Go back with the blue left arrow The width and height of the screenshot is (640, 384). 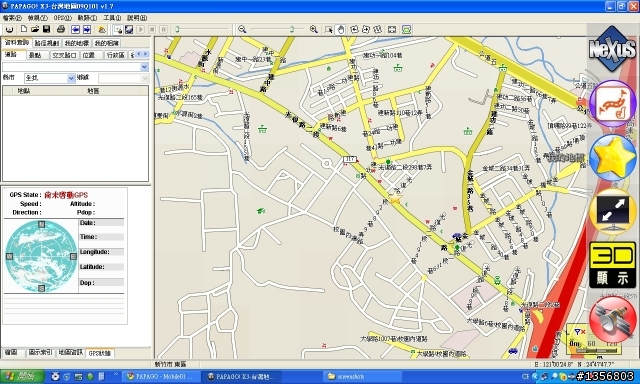(75, 29)
